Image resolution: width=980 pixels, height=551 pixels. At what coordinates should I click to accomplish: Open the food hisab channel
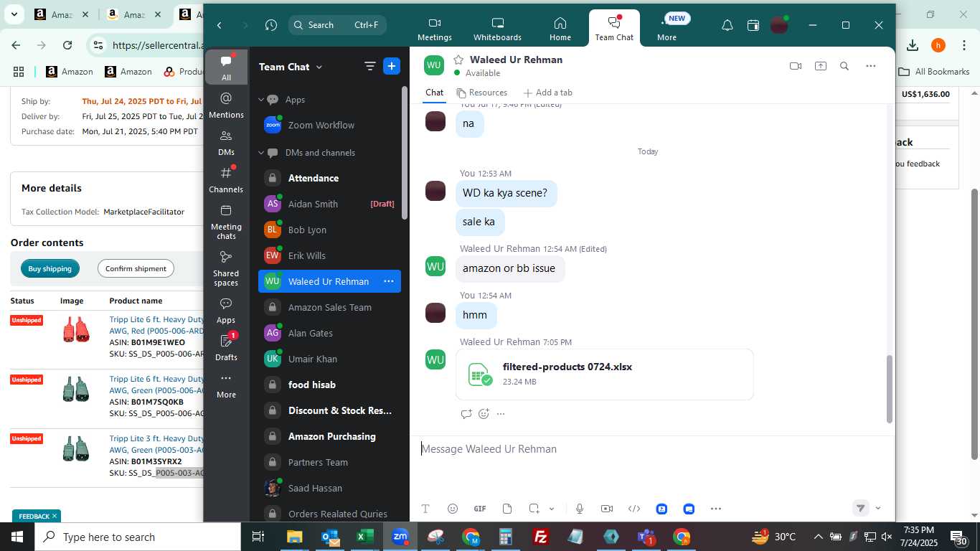pyautogui.click(x=329, y=385)
